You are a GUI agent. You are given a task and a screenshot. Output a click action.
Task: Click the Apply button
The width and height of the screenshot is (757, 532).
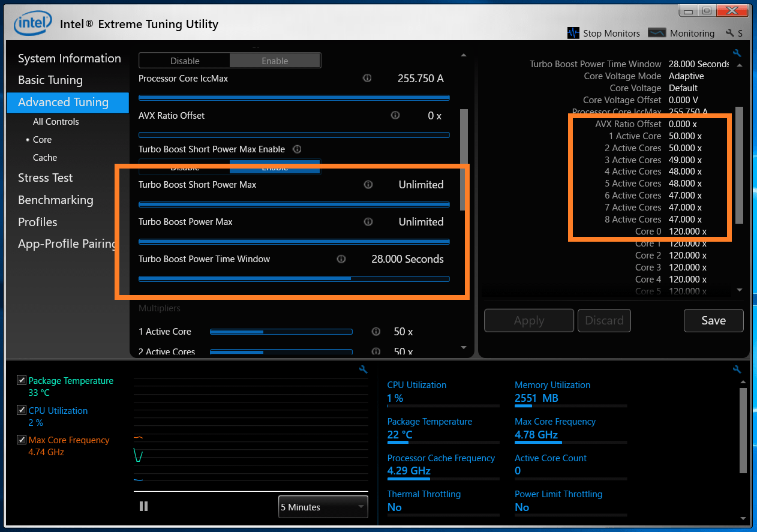click(529, 320)
